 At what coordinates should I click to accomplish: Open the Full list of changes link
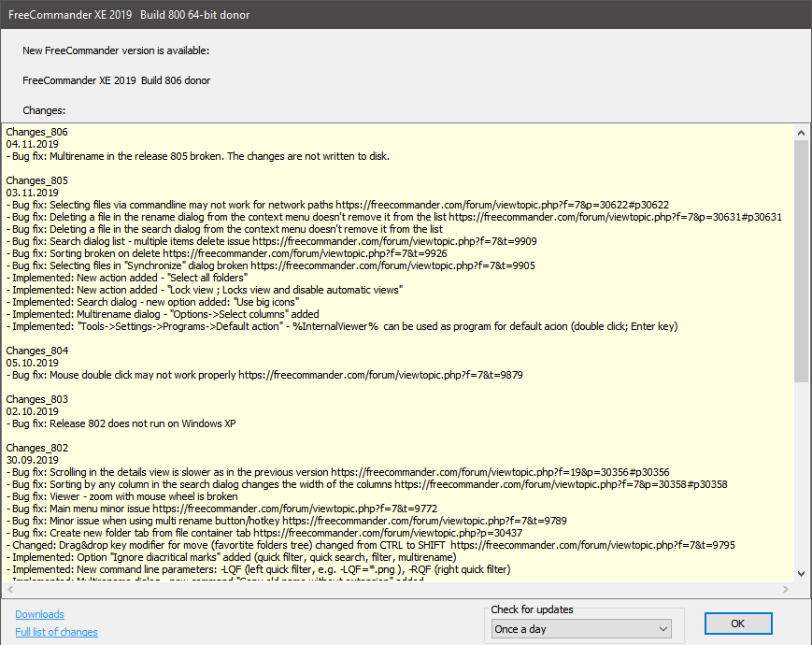[56, 632]
